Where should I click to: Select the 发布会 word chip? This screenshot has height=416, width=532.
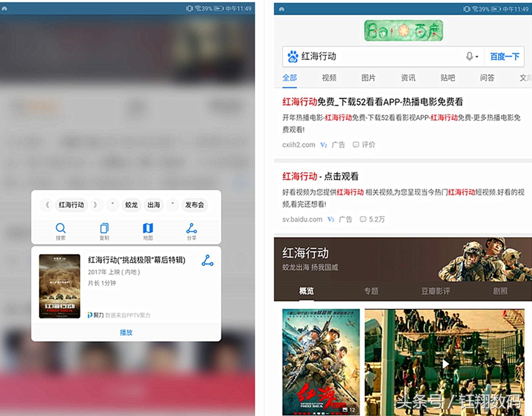195,205
